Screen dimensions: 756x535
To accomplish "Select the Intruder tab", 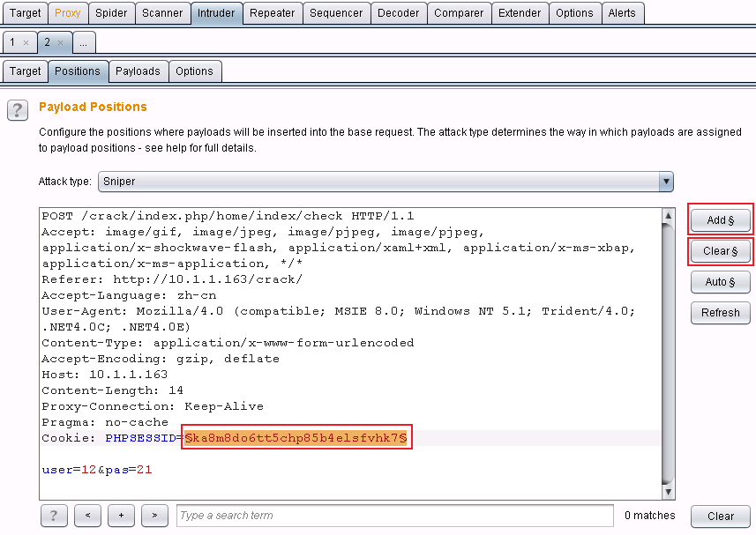I will [216, 13].
